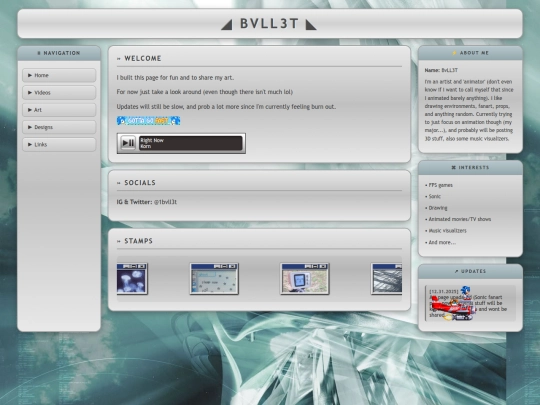This screenshot has height=405, width=540.
Task: Click 'I built this page for fun' line
Action: 175,77
